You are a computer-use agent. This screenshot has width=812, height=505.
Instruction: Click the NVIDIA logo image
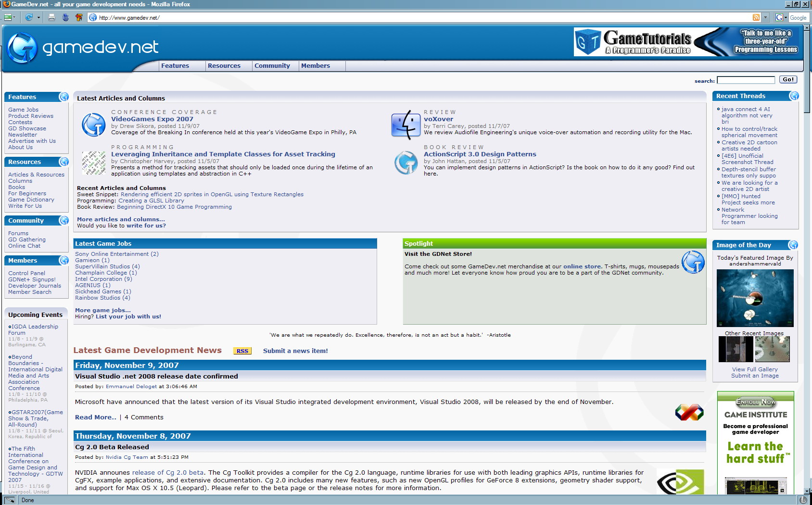click(x=680, y=482)
